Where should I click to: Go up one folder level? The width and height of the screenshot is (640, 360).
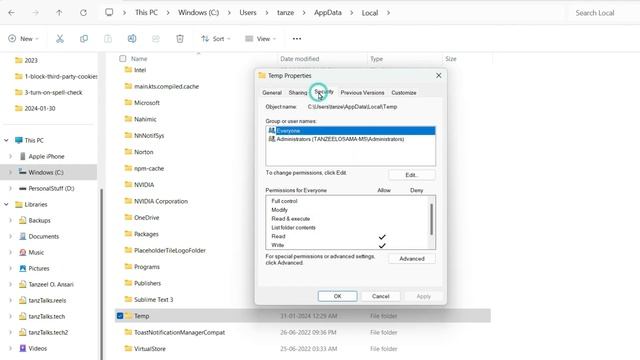[x=59, y=13]
